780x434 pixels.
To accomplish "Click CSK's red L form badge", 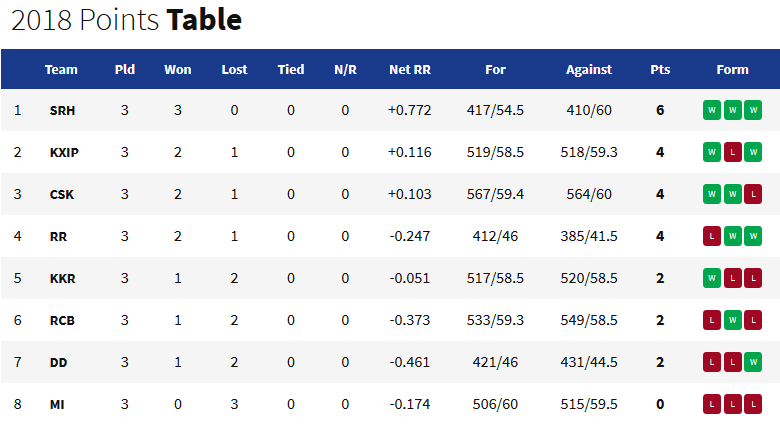I will point(753,194).
